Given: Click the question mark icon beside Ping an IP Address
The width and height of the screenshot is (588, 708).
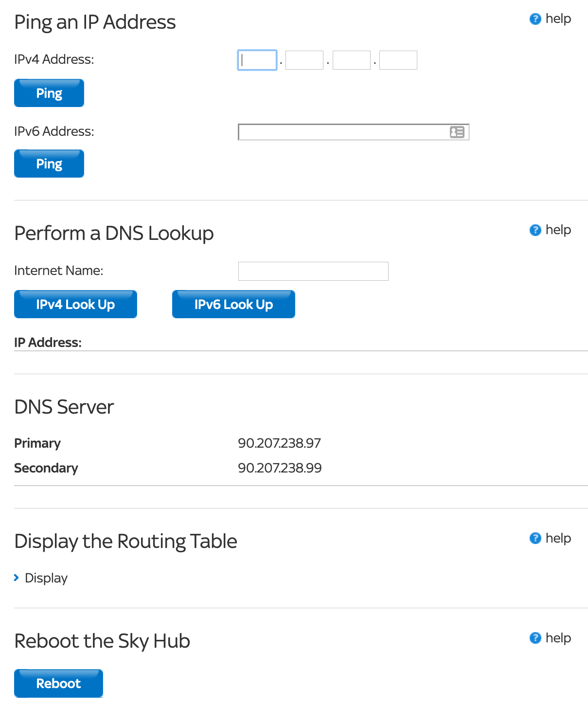Looking at the screenshot, I should 535,19.
